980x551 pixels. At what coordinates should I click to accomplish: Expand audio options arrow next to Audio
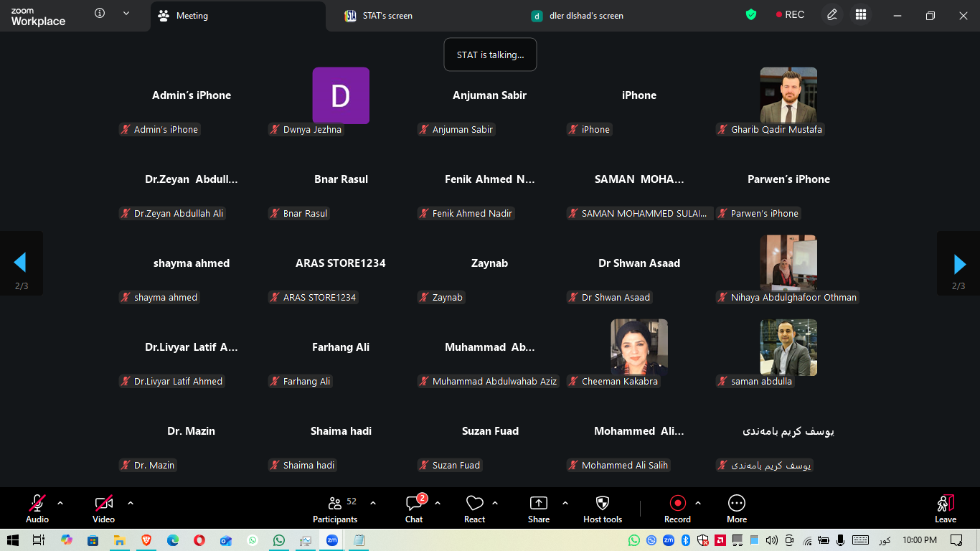tap(60, 503)
